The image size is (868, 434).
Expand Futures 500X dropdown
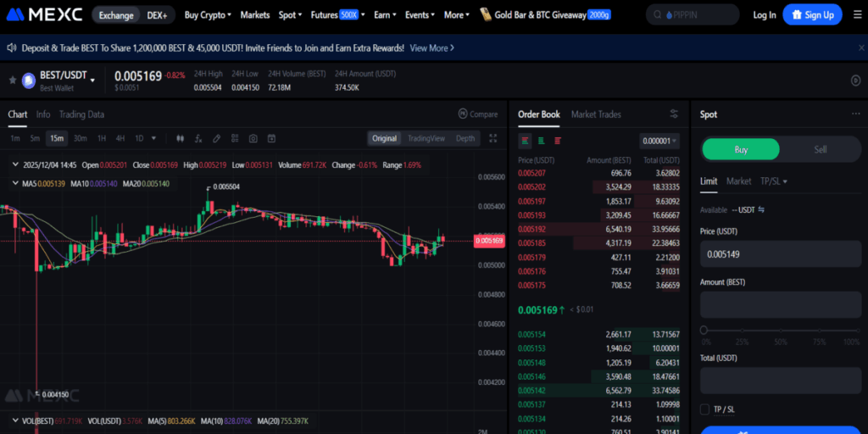pyautogui.click(x=337, y=15)
